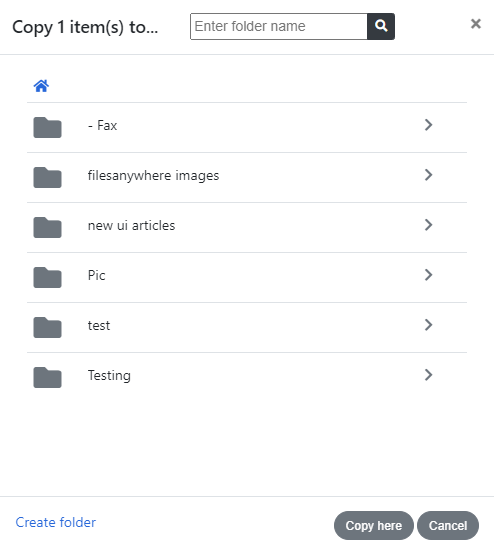Expand the '- Fax' folder chevron

(x=428, y=125)
